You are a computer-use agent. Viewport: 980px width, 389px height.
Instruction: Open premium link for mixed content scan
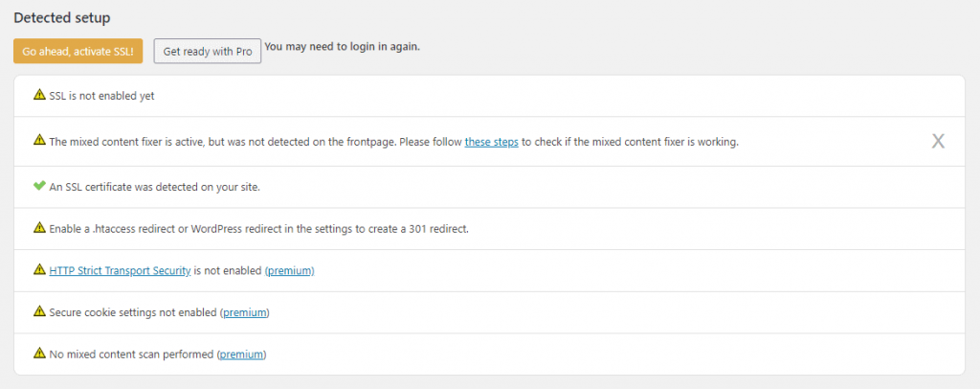(x=241, y=355)
